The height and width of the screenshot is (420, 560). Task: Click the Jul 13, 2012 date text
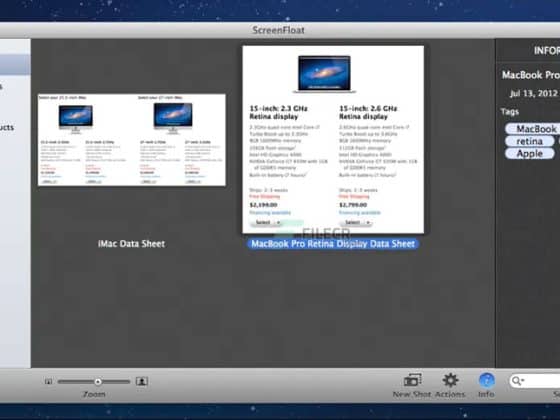click(534, 94)
